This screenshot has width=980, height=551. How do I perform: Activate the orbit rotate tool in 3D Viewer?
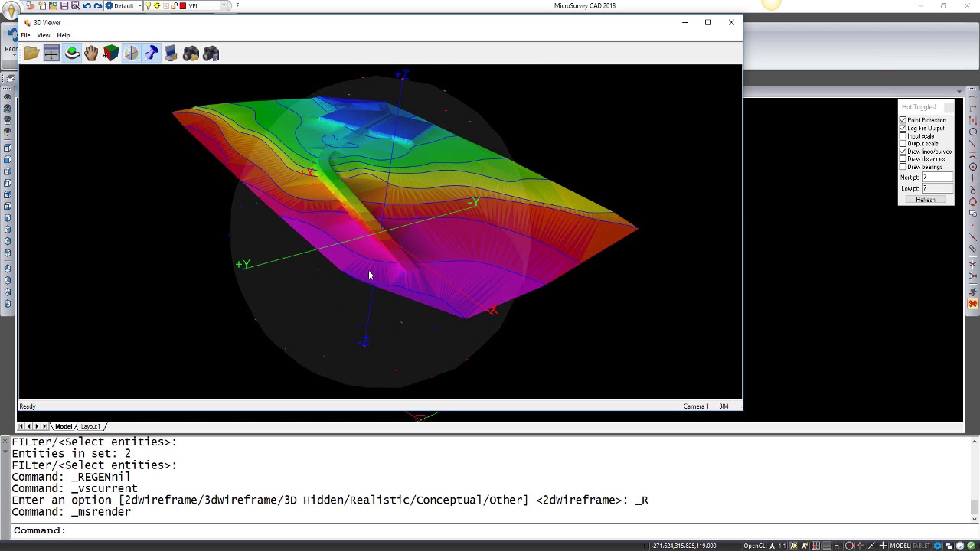(71, 53)
